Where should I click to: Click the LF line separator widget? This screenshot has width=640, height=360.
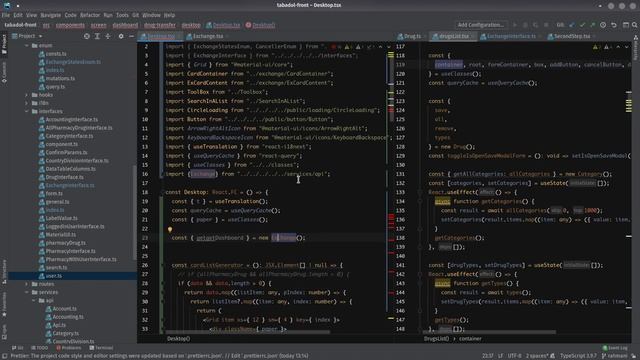[x=500, y=356]
